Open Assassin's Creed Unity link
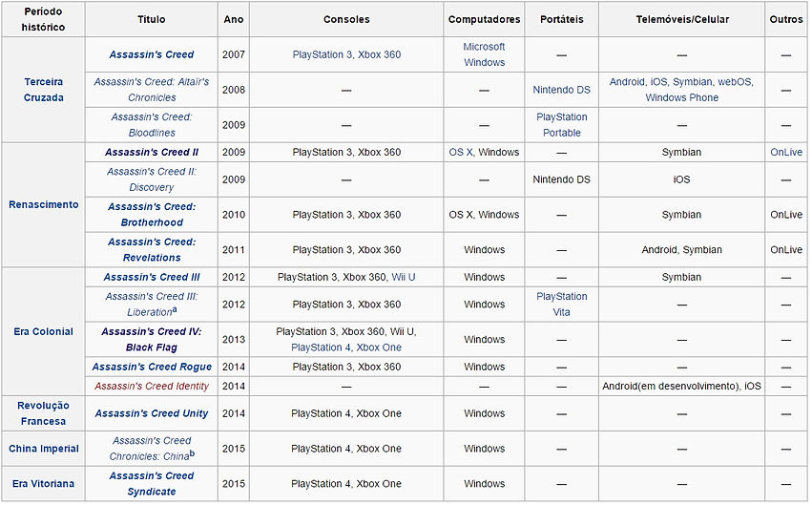This screenshot has height=505, width=812. point(151,413)
